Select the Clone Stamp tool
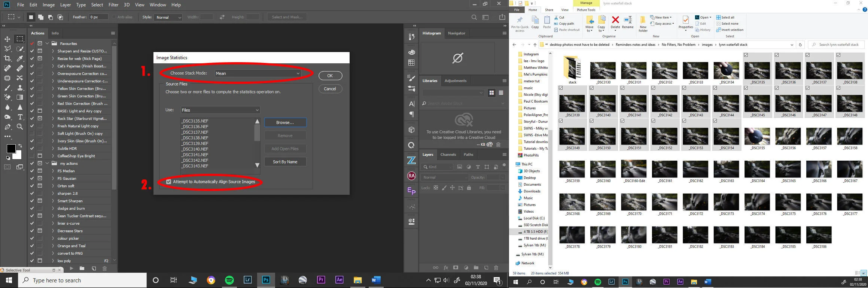The height and width of the screenshot is (288, 868). point(20,88)
